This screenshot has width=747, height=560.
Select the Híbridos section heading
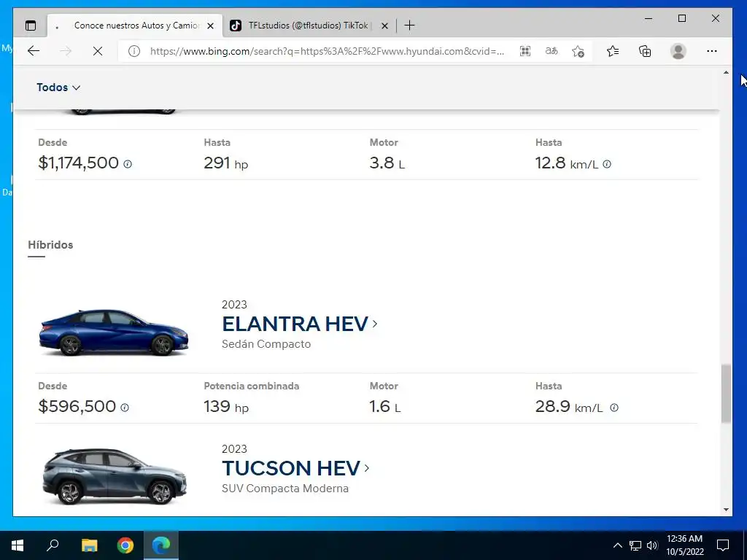pyautogui.click(x=50, y=245)
